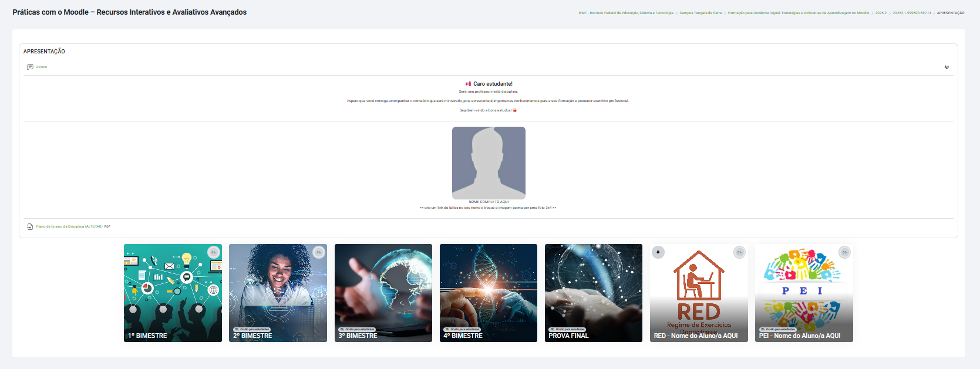This screenshot has height=369, width=980.
Task: Click the 0% progress badge on PEI card
Action: point(844,252)
